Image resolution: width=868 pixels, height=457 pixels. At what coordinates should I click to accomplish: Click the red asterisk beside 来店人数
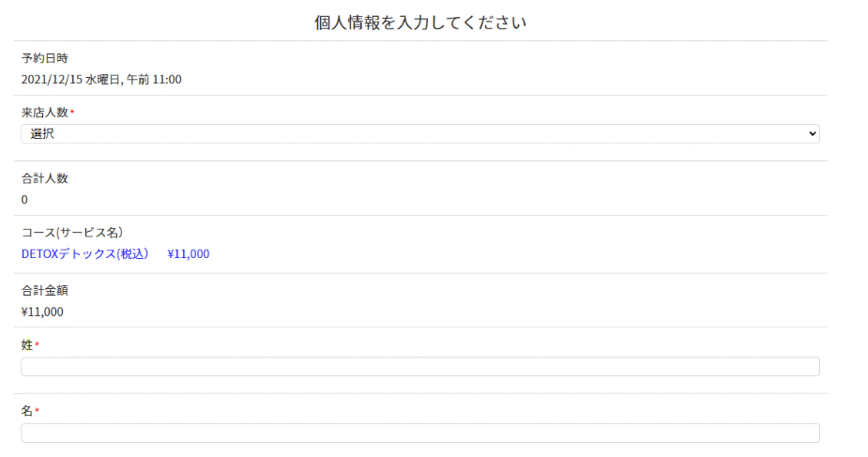[72, 113]
